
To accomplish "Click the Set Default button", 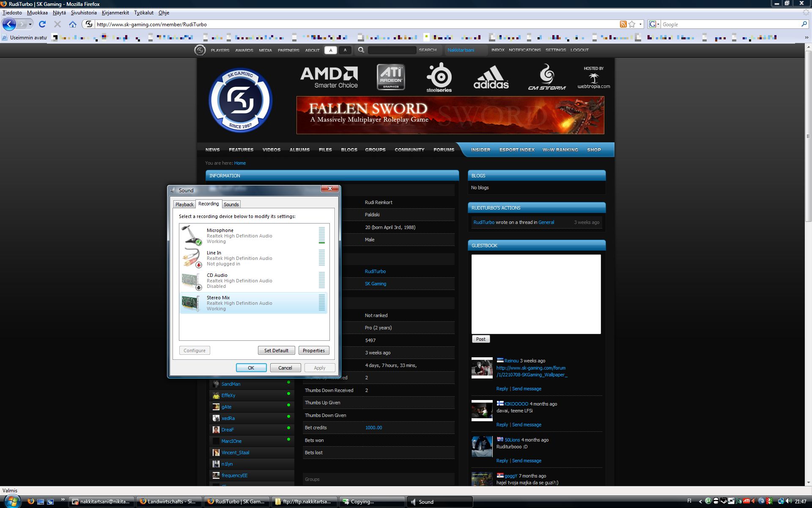I will (276, 351).
